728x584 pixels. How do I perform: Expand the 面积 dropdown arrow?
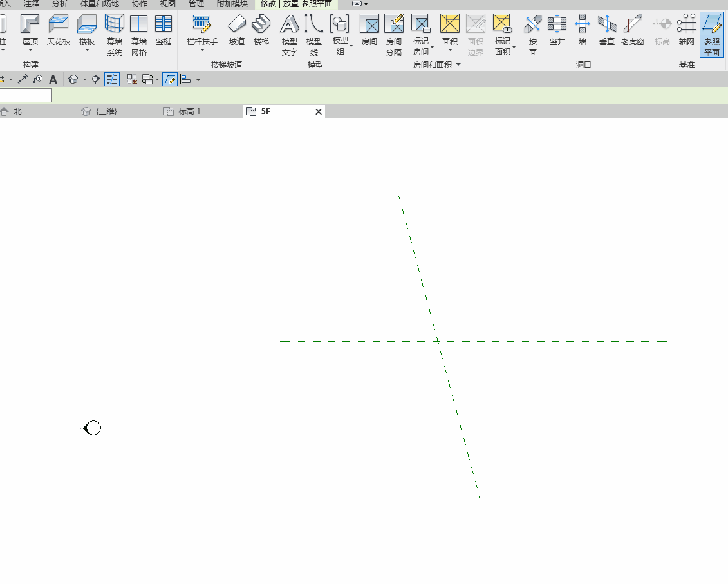tap(449, 50)
